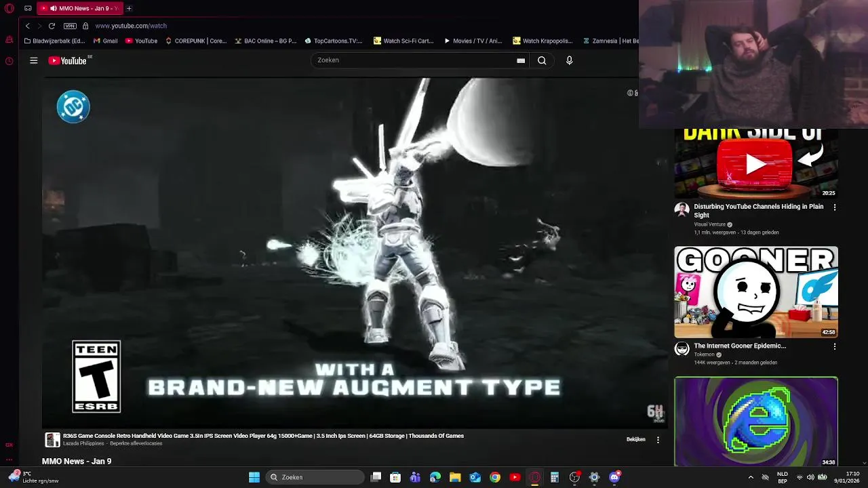The height and width of the screenshot is (488, 868).
Task: Open the Watch Krapopolis bookmark
Action: (542, 41)
